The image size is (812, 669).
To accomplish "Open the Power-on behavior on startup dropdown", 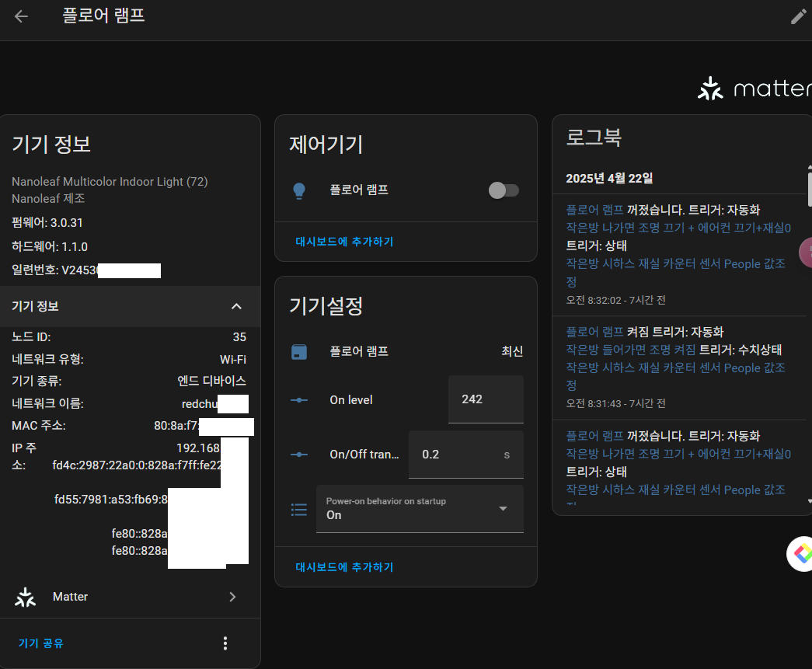I will (x=420, y=509).
